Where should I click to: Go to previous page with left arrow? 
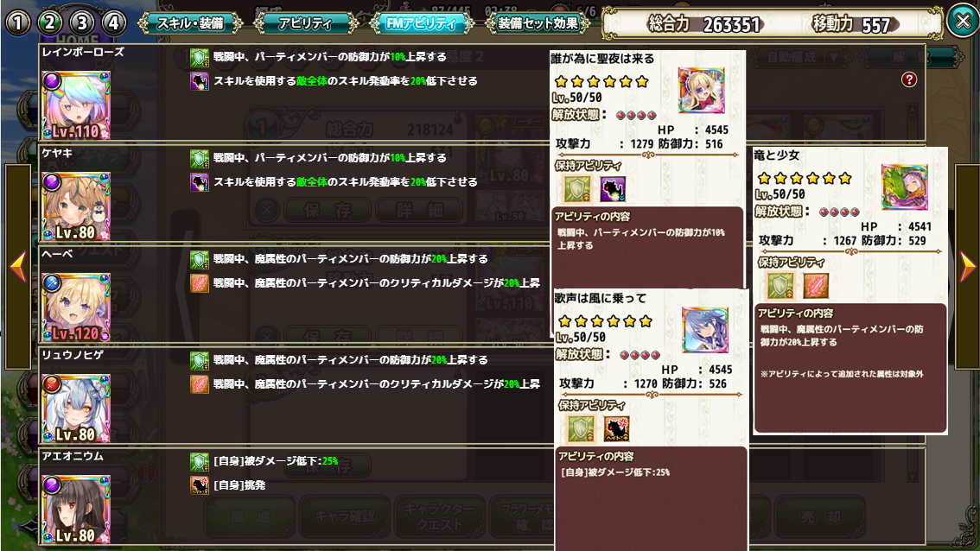click(x=18, y=267)
